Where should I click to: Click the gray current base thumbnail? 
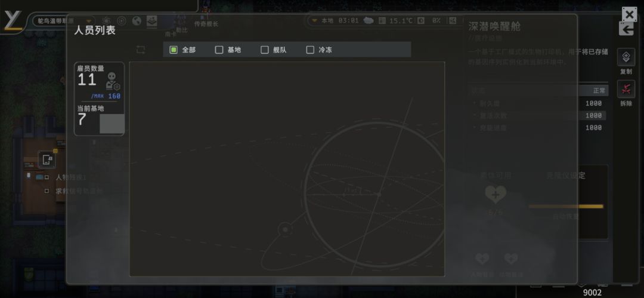pyautogui.click(x=112, y=124)
